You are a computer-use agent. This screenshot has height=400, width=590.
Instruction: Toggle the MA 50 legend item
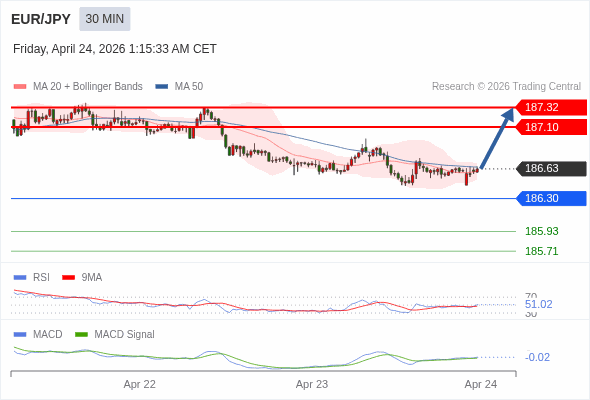[179, 87]
